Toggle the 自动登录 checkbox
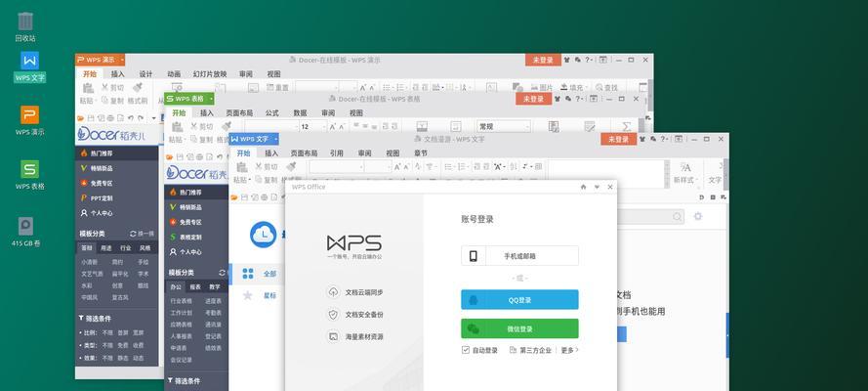Screen dimensions: 868x391 click(x=466, y=350)
